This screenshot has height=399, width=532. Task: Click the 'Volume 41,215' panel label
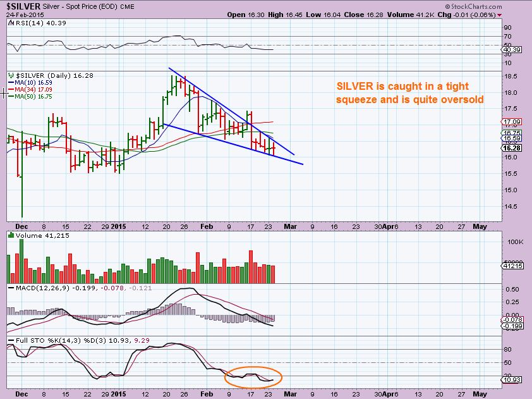[x=42, y=235]
